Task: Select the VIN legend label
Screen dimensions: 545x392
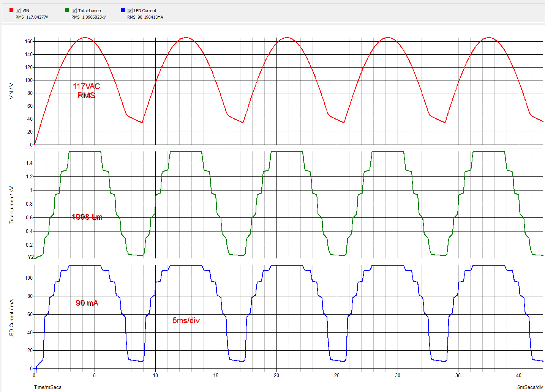Action: click(26, 11)
